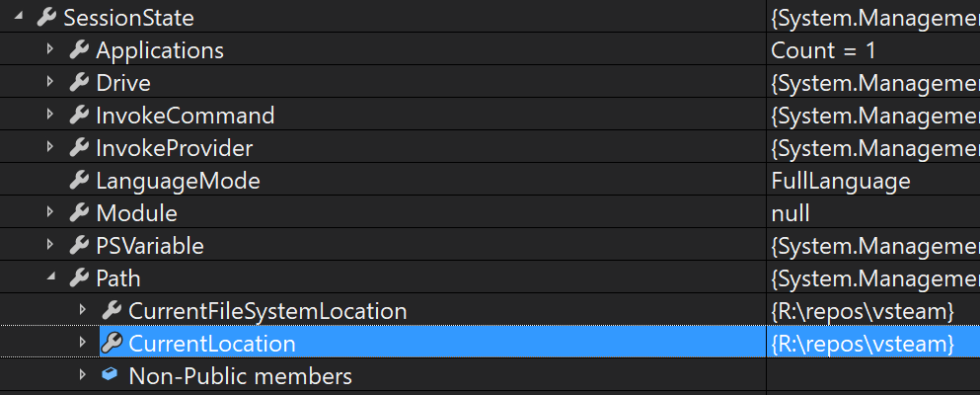Click the FullLanguage value cell
The height and width of the screenshot is (395, 980).
coord(872,181)
